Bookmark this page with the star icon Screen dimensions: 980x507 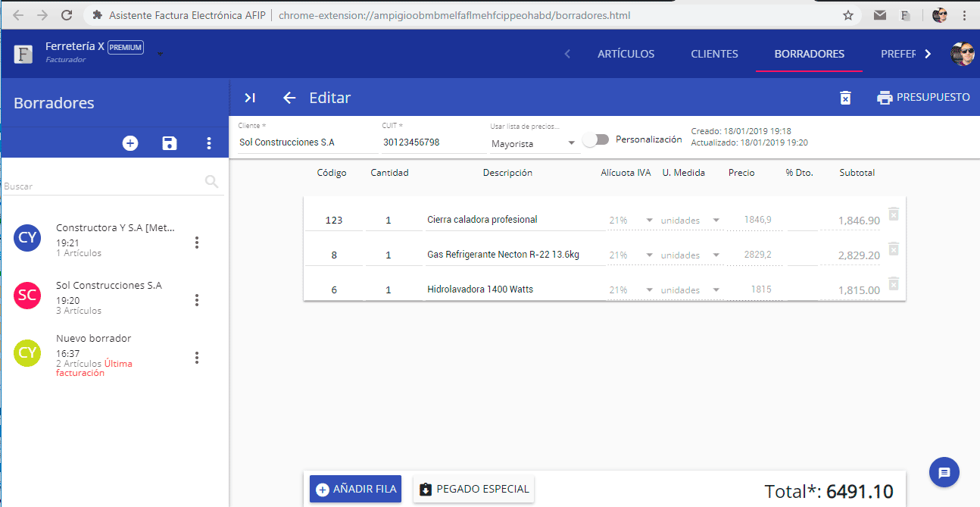pyautogui.click(x=848, y=15)
